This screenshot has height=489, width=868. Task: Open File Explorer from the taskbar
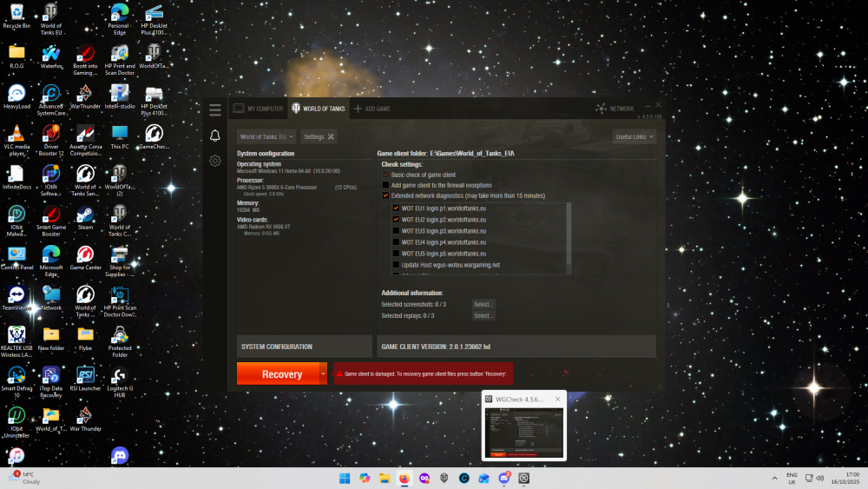[385, 478]
